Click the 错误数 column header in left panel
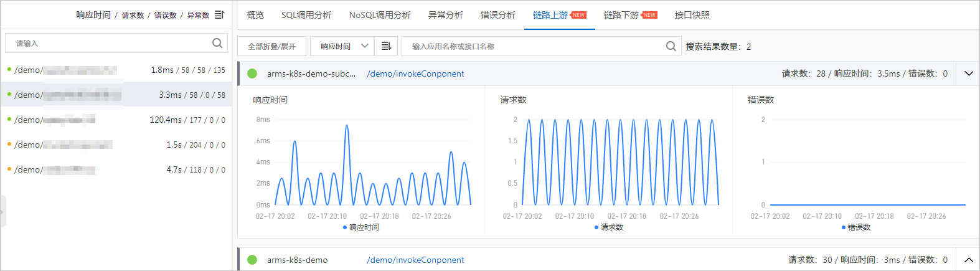This screenshot has height=271, width=980. [166, 15]
